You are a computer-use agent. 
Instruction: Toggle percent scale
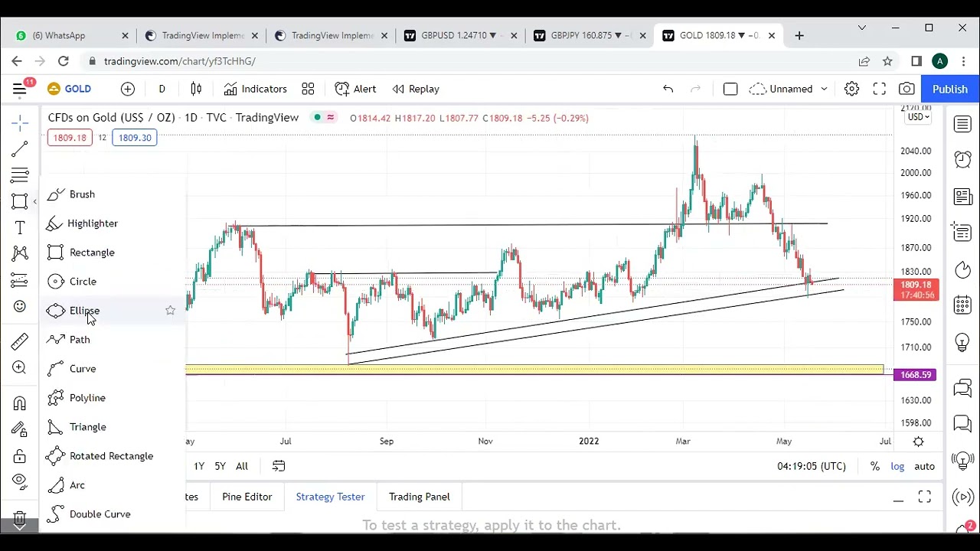tap(875, 466)
